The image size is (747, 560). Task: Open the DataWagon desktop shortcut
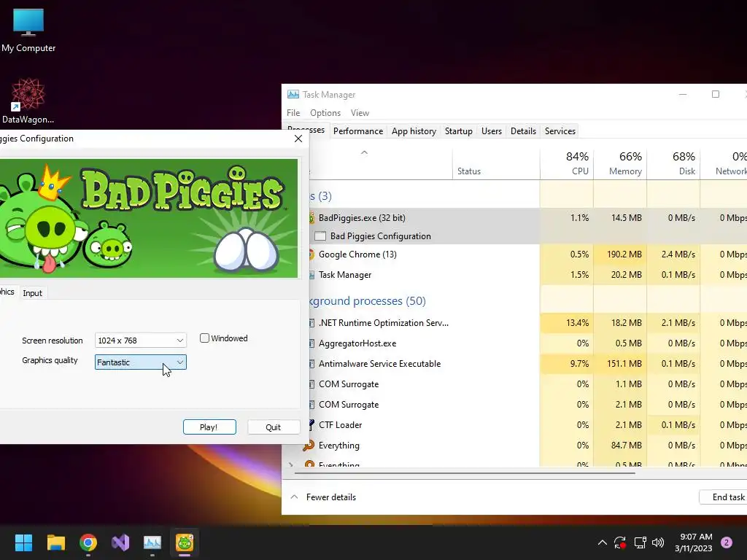coord(28,101)
